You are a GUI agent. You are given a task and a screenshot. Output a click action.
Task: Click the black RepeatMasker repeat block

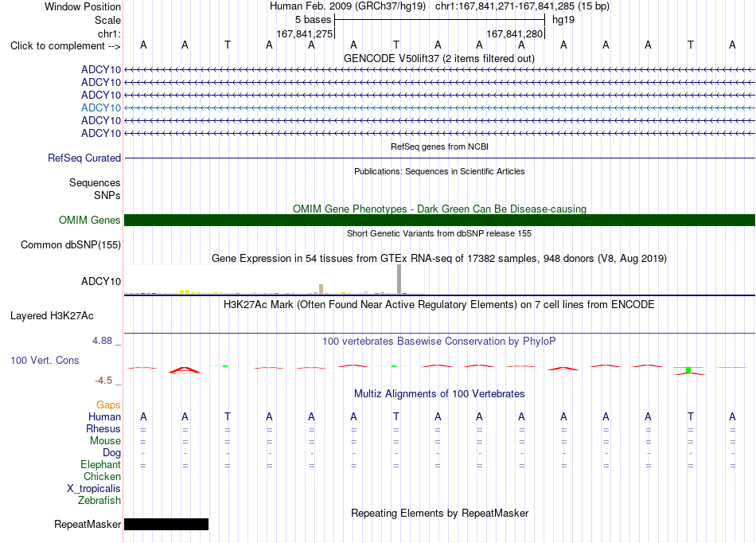pos(166,524)
